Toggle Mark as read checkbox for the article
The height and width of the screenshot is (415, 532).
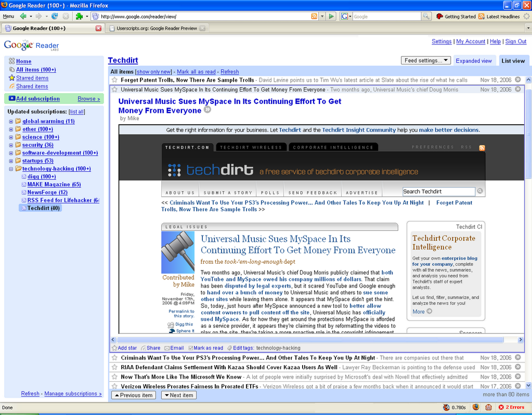pyautogui.click(x=191, y=348)
